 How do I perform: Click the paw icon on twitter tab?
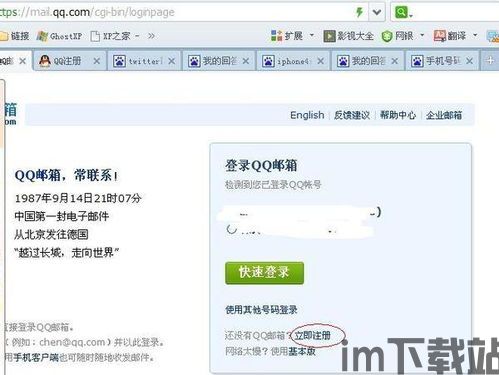[x=119, y=61]
